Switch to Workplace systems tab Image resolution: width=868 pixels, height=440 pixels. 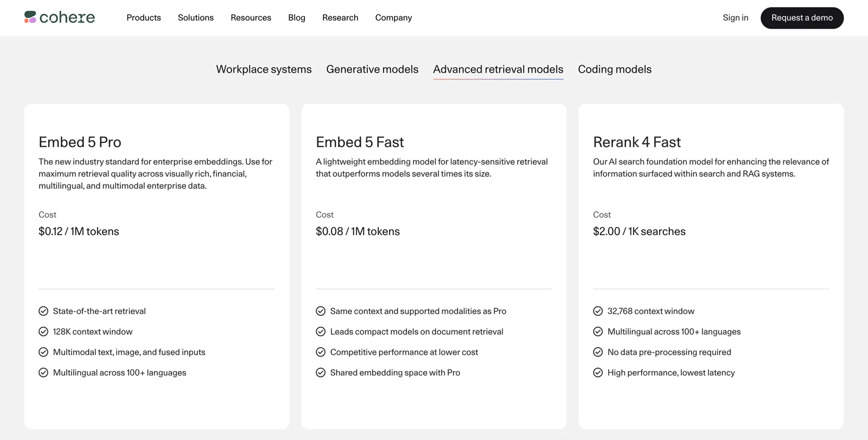tap(264, 69)
